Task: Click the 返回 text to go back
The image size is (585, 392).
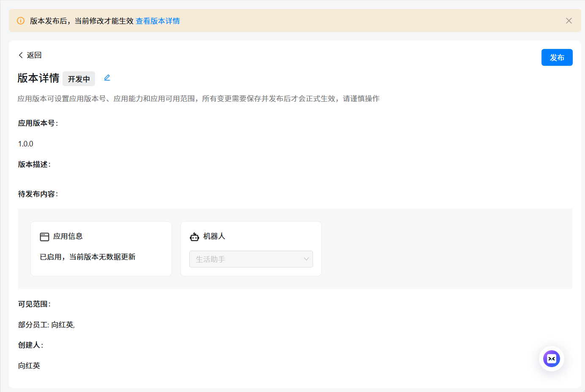Action: tap(34, 55)
